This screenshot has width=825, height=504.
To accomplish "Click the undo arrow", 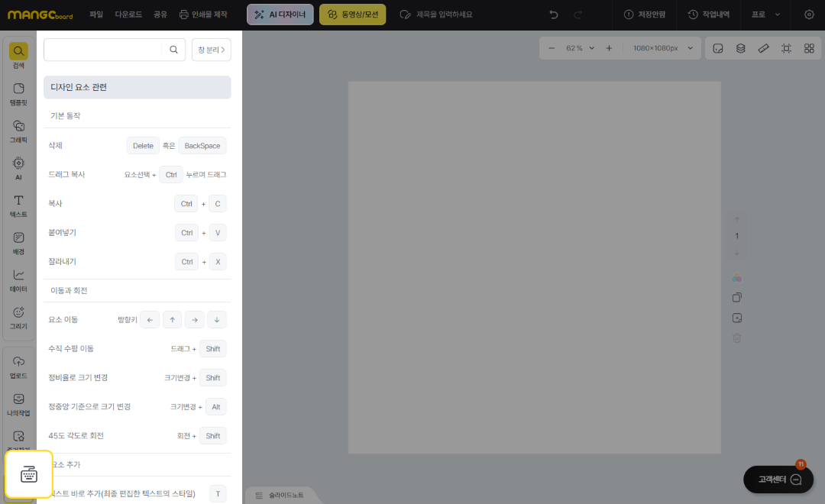I will point(554,15).
